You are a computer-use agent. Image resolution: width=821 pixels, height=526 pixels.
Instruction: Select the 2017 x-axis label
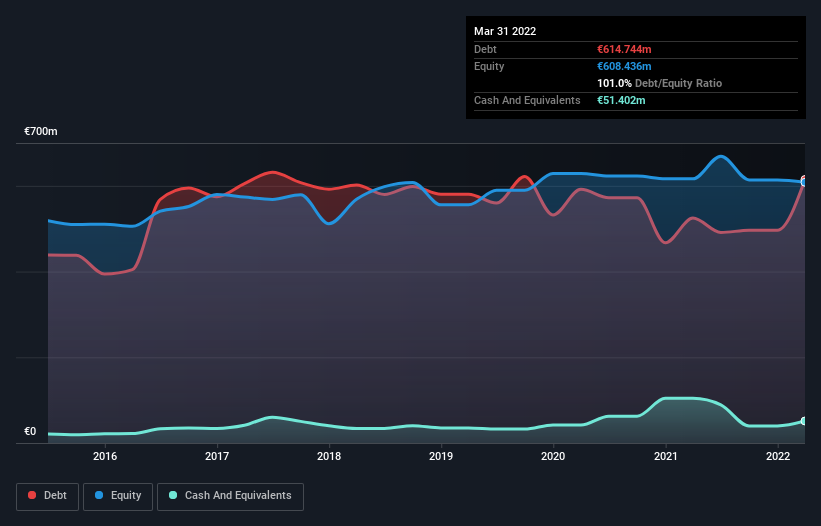coord(217,456)
